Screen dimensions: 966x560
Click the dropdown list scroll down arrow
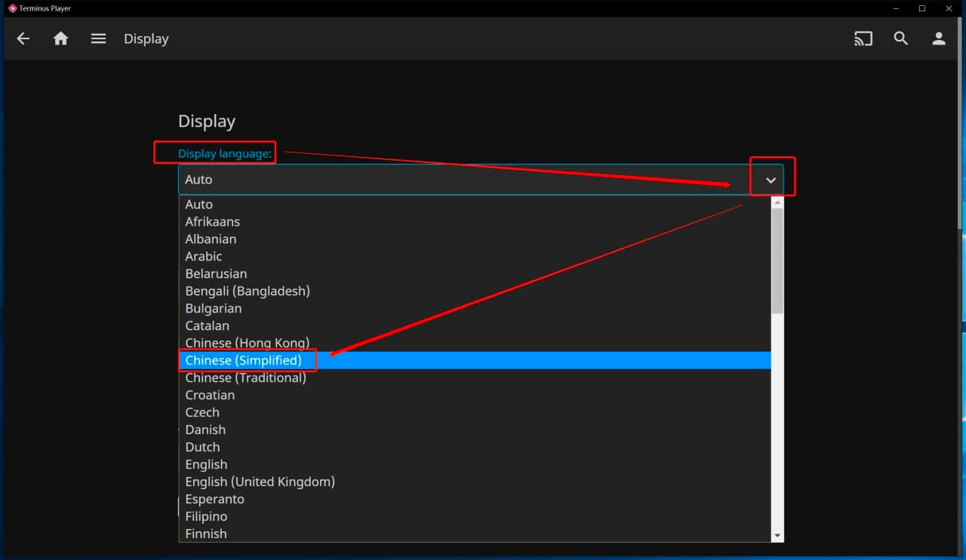777,535
